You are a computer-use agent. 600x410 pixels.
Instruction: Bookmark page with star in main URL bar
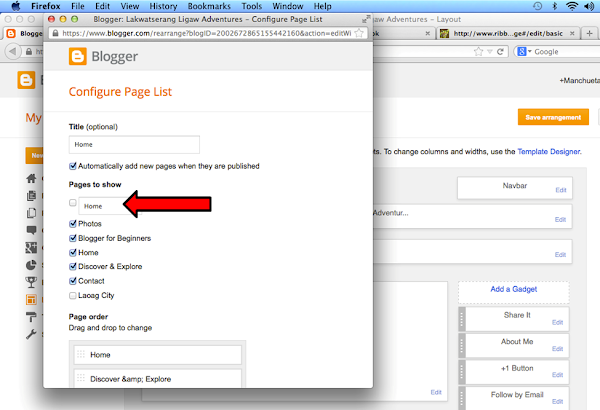(x=478, y=52)
